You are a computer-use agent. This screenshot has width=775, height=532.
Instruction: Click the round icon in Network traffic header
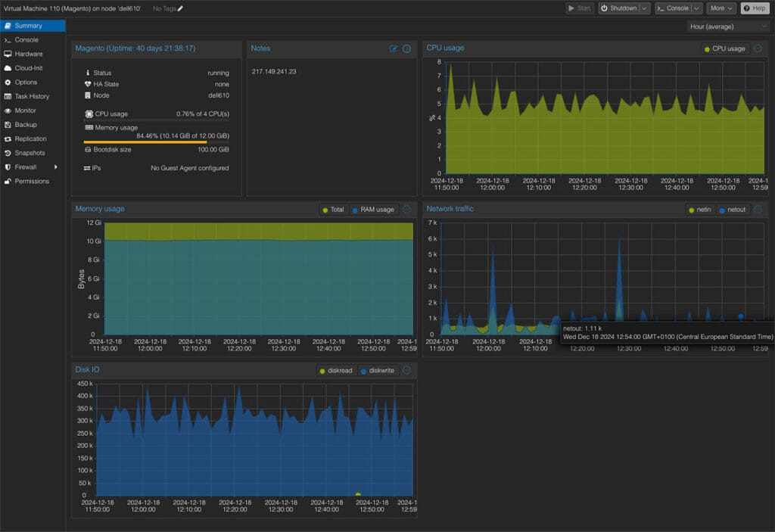[758, 209]
